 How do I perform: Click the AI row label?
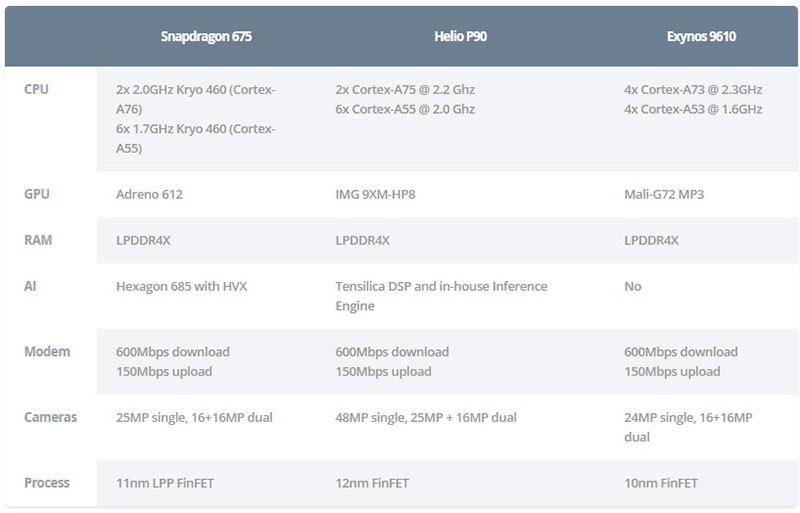click(x=31, y=286)
